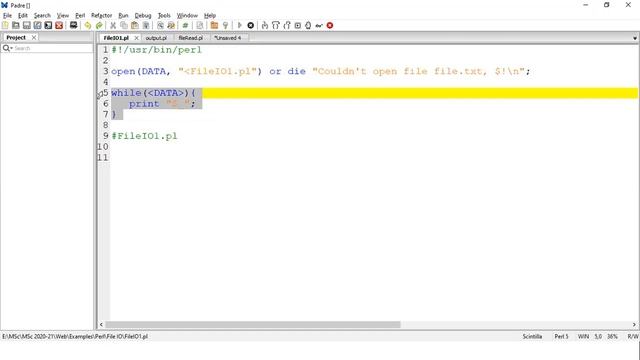The image size is (640, 360).
Task: Click the Save As toolbar icon
Action: [x=38, y=25]
